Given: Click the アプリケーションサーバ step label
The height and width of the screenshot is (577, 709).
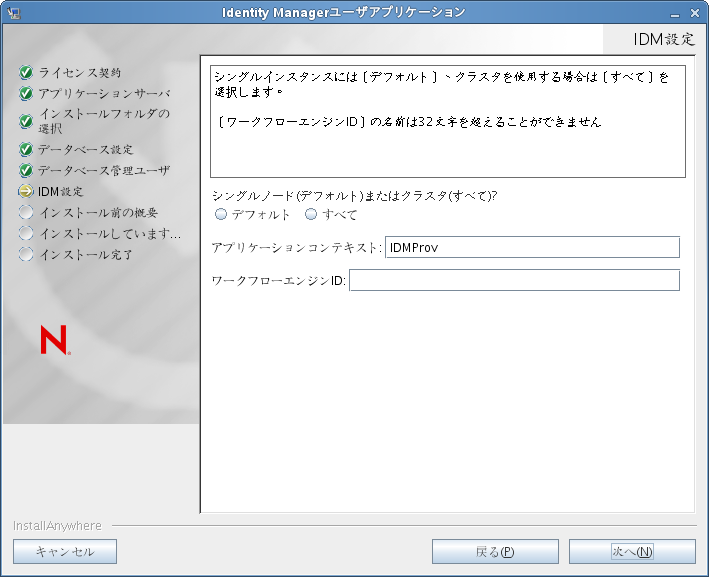Looking at the screenshot, I should point(104,93).
